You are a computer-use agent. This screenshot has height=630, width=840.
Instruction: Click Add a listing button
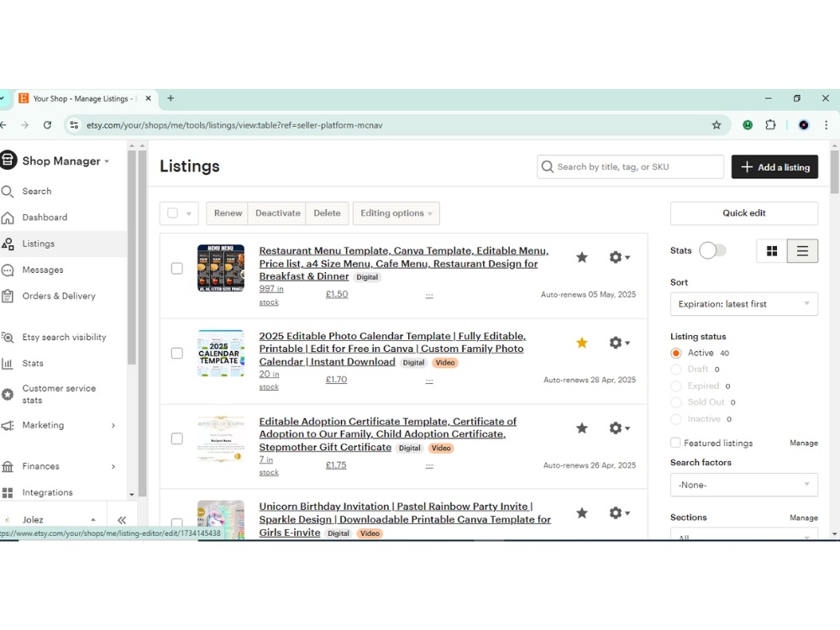[x=774, y=167]
